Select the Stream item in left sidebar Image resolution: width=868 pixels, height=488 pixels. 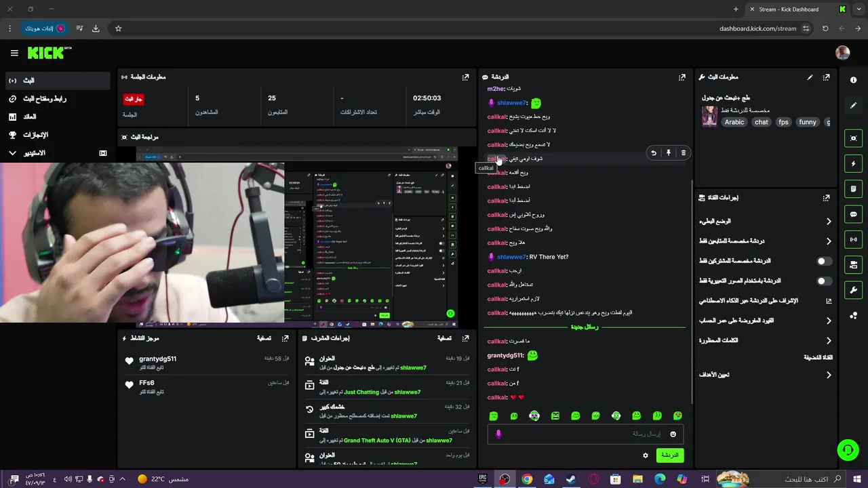[x=57, y=81]
